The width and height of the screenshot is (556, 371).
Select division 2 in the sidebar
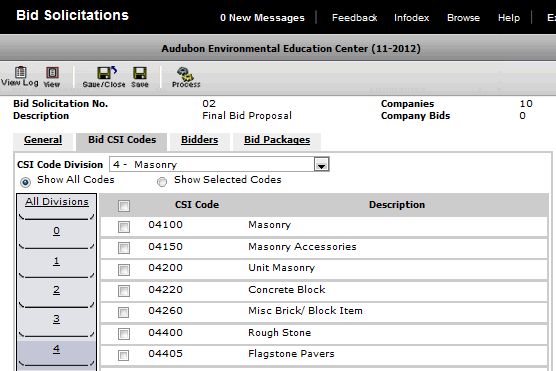click(x=56, y=290)
